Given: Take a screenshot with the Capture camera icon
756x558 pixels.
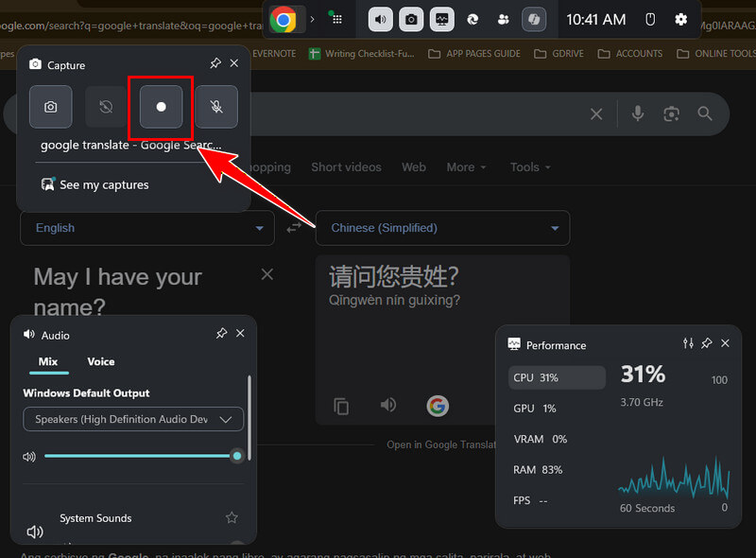Looking at the screenshot, I should [x=50, y=106].
